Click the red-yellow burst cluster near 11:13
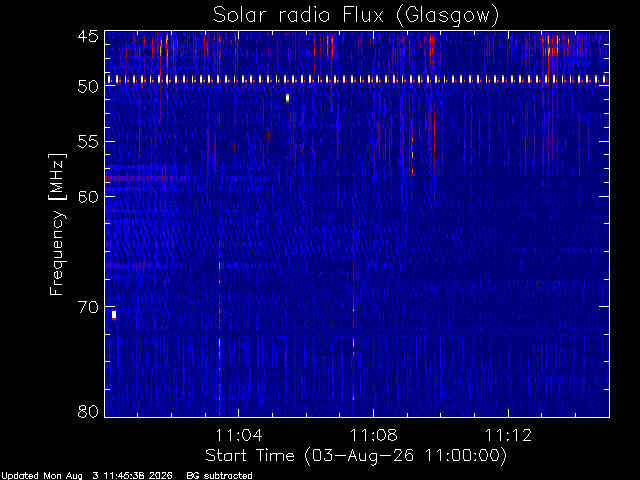640x480 pixels. [551, 47]
